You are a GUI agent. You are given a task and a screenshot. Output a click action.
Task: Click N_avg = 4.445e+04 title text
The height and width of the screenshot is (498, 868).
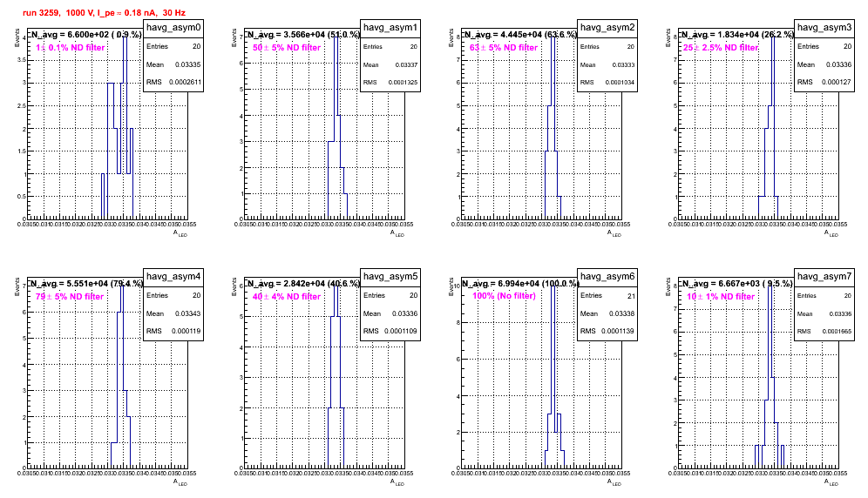point(520,34)
